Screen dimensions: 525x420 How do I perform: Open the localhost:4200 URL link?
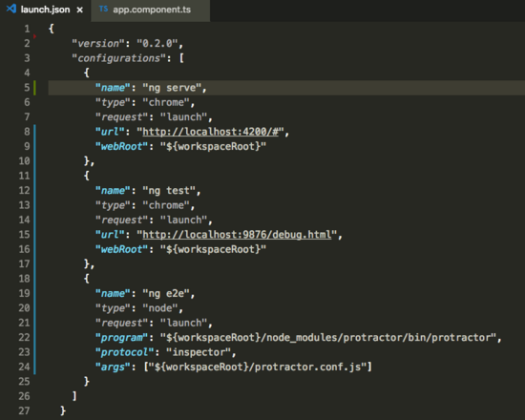[211, 132]
